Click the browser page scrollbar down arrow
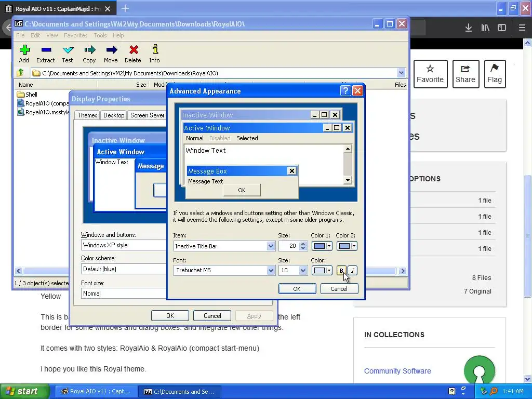Image resolution: width=532 pixels, height=399 pixels. pyautogui.click(x=527, y=379)
